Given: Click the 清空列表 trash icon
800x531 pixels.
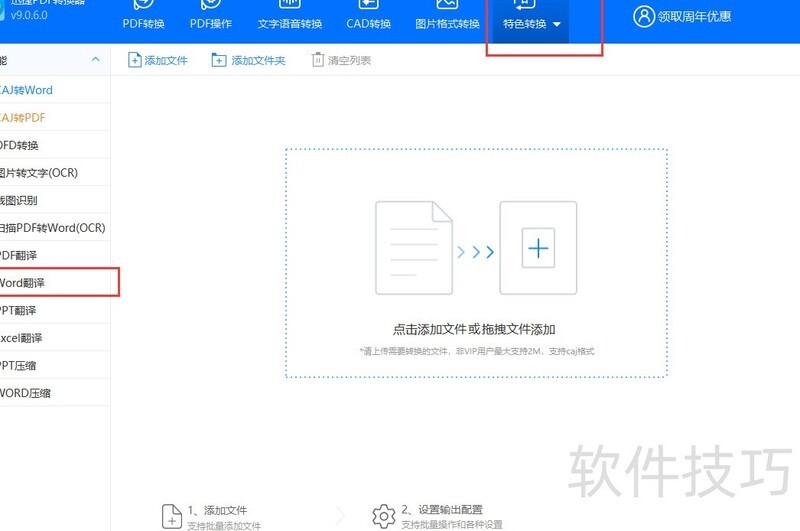Looking at the screenshot, I should [x=317, y=60].
